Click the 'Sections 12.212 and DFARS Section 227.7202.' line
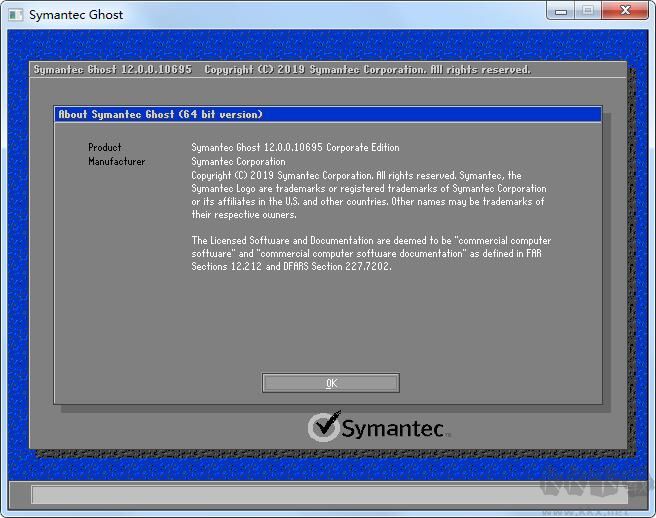This screenshot has height=518, width=656. click(292, 266)
